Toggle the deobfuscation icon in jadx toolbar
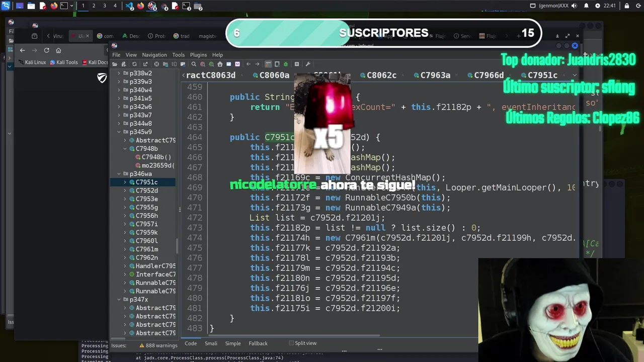This screenshot has height=362, width=644. (268, 64)
